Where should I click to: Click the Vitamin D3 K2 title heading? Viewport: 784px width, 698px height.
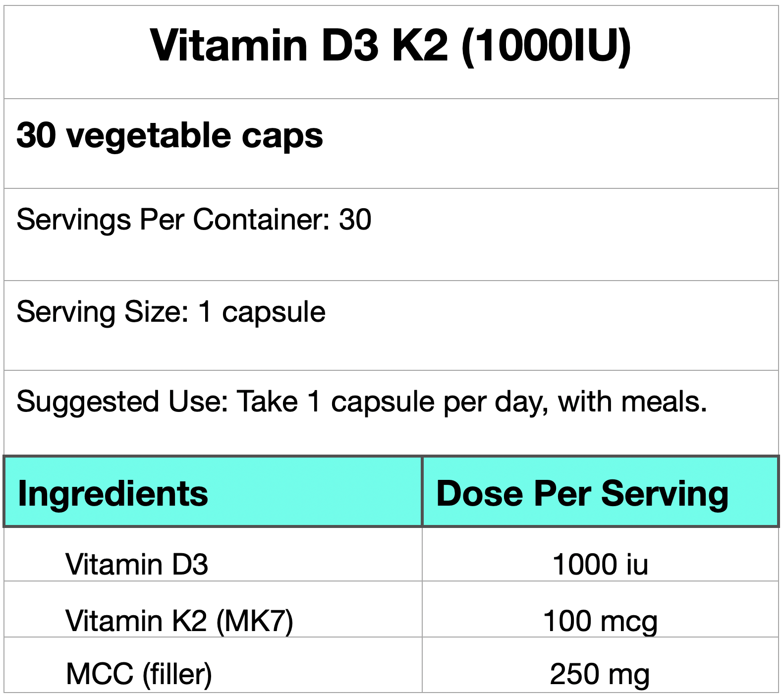pos(391,46)
